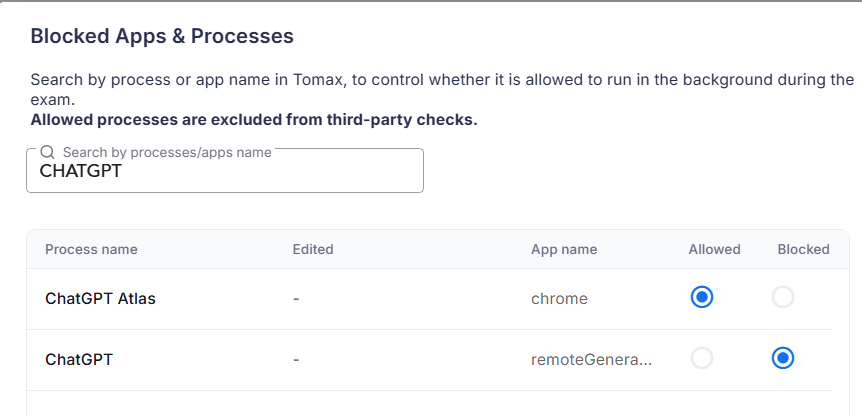
Task: Click the bold third-party checks note
Action: tap(254, 120)
